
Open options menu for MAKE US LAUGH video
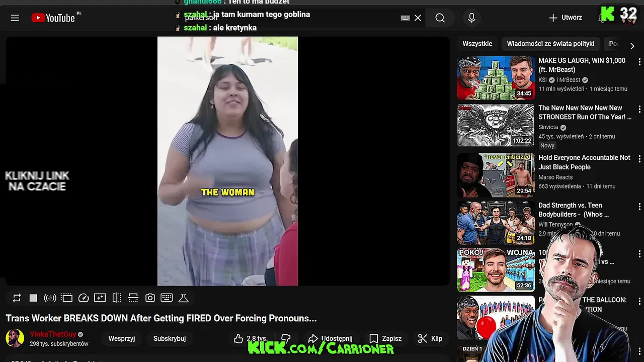[639, 61]
